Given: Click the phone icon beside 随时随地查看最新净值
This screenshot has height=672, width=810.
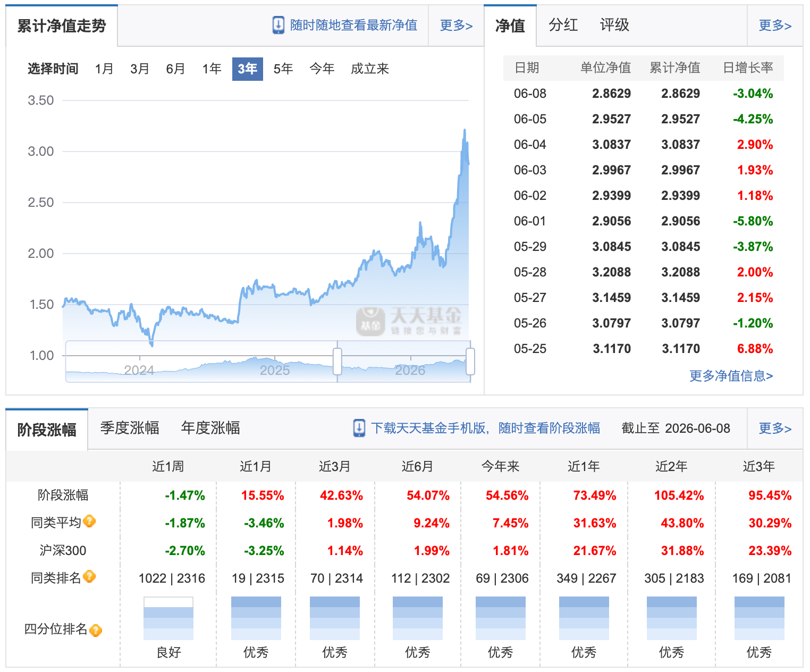Looking at the screenshot, I should 279,25.
